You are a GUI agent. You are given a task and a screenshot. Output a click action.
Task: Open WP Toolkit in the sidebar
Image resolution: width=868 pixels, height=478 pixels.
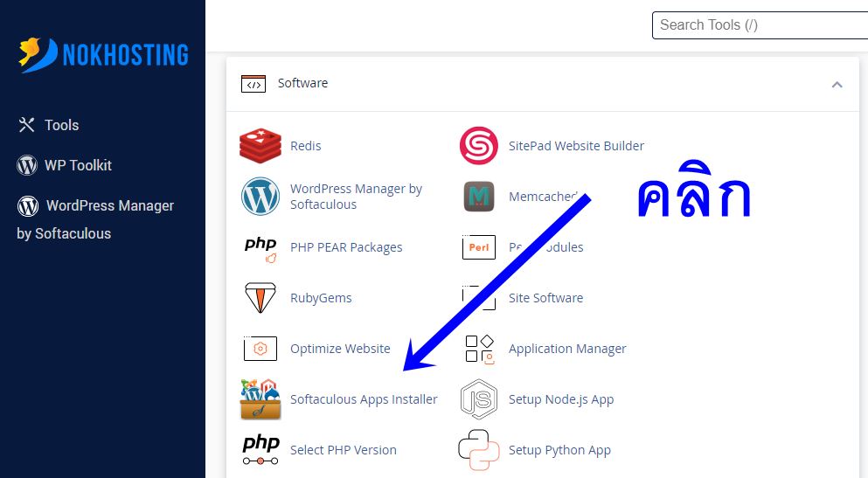(78, 165)
